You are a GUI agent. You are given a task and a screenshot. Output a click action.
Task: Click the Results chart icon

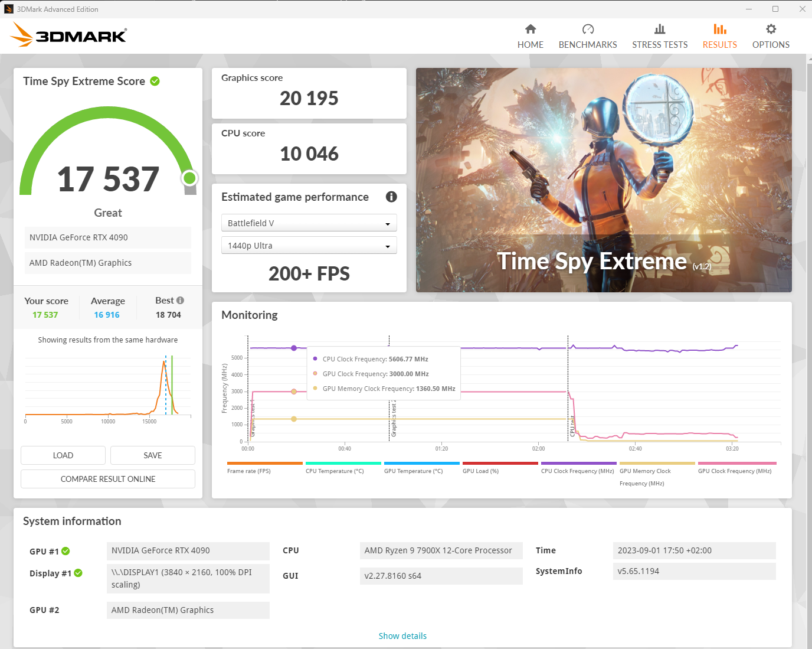(x=720, y=29)
